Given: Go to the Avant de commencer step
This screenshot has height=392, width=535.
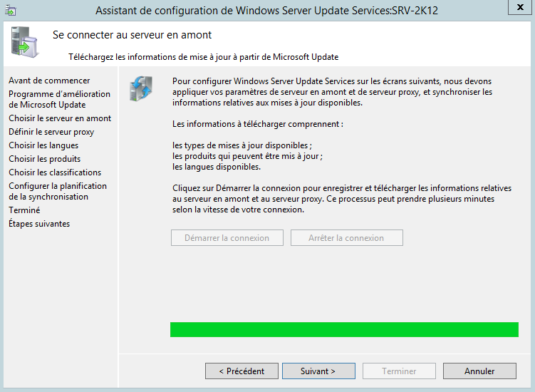Looking at the screenshot, I should coord(49,81).
